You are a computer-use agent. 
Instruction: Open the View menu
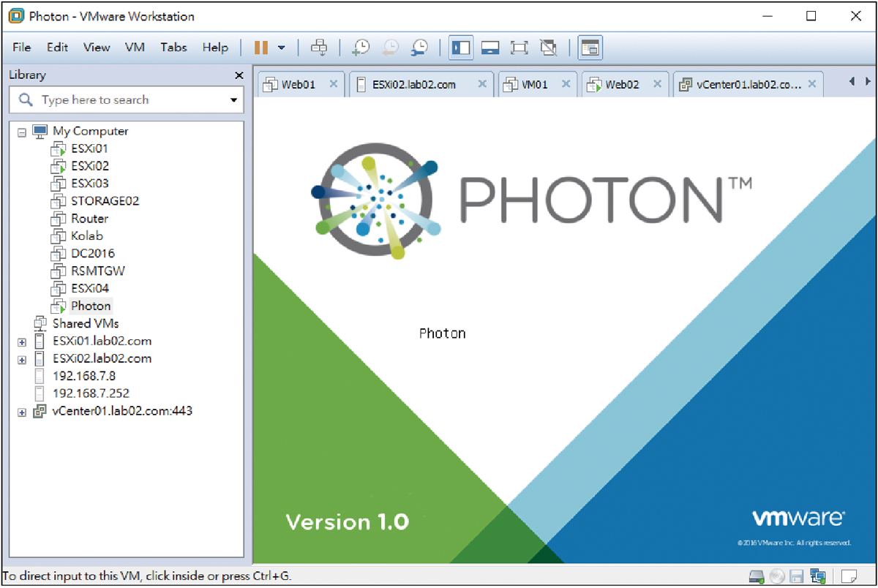(97, 48)
